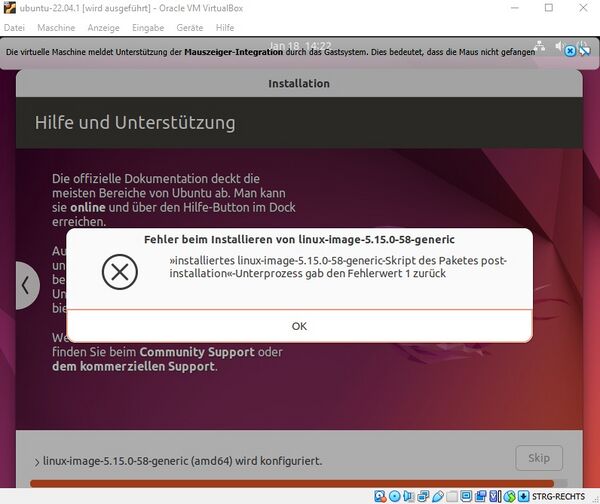
Task: Open the Maschine menu
Action: pos(55,28)
